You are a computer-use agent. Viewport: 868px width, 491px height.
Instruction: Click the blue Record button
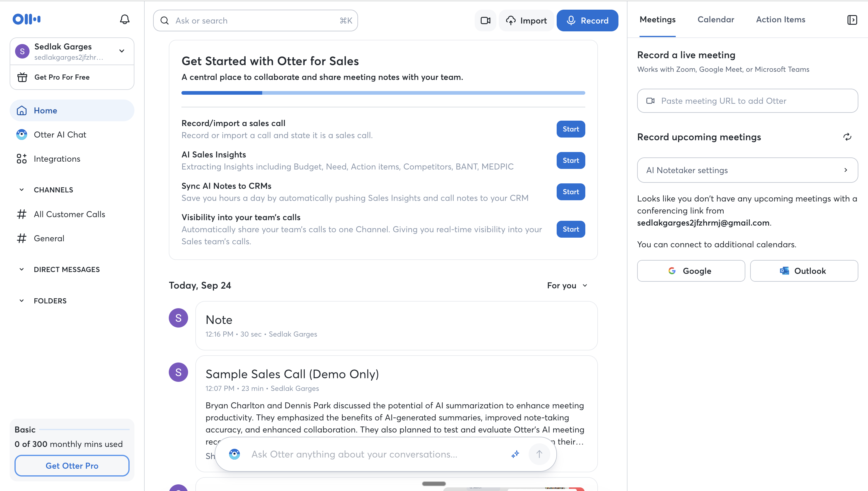587,21
